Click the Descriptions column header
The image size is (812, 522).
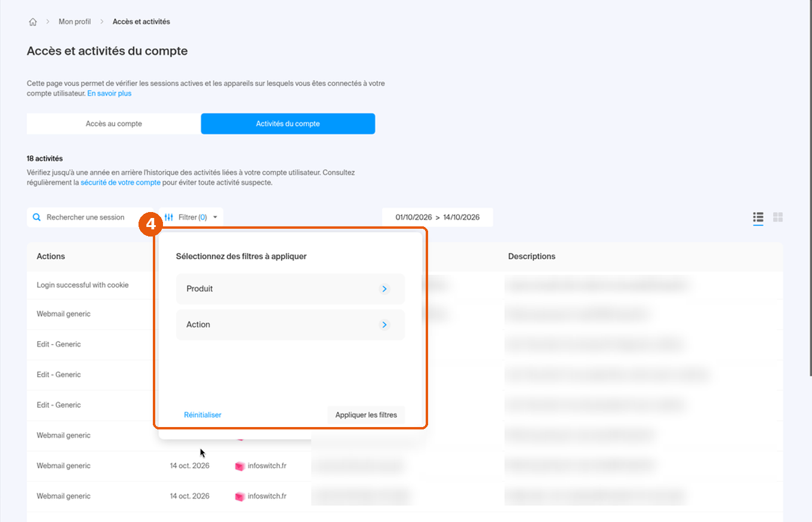[531, 256]
